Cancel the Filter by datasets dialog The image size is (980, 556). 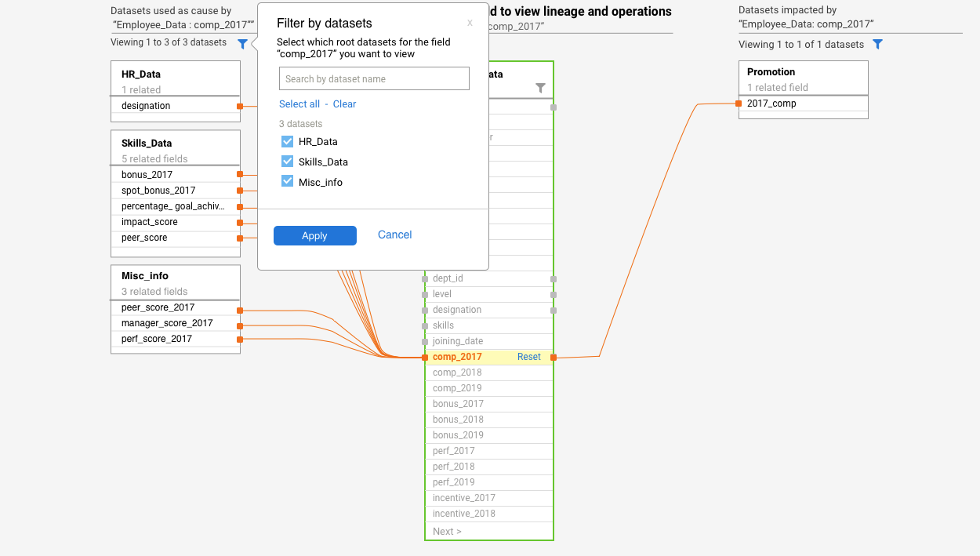point(394,234)
